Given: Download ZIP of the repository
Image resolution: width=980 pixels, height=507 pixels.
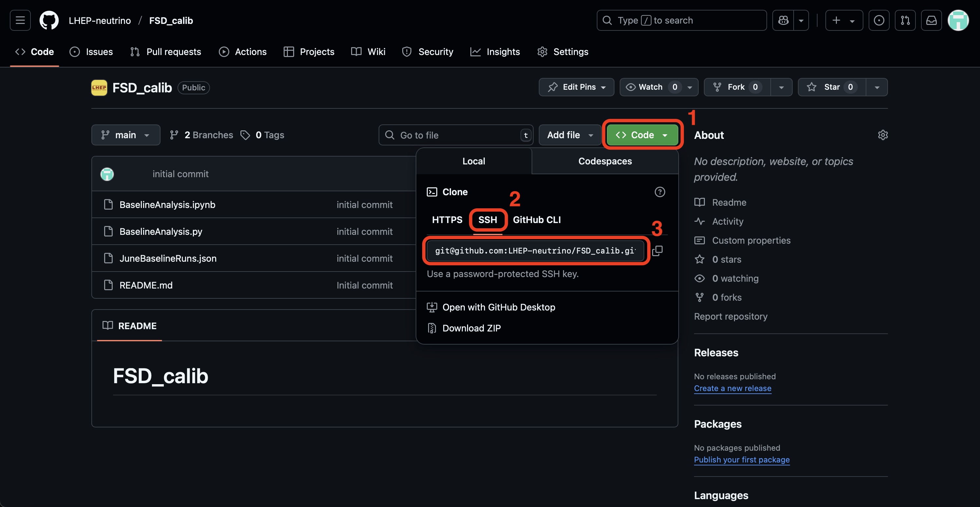Looking at the screenshot, I should (464, 328).
